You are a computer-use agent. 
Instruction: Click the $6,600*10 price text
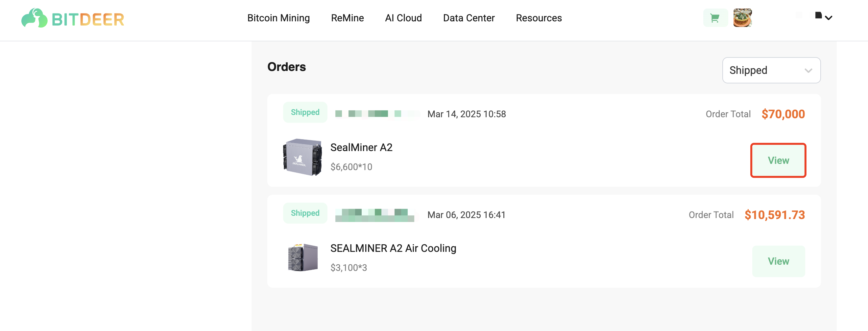[351, 167]
